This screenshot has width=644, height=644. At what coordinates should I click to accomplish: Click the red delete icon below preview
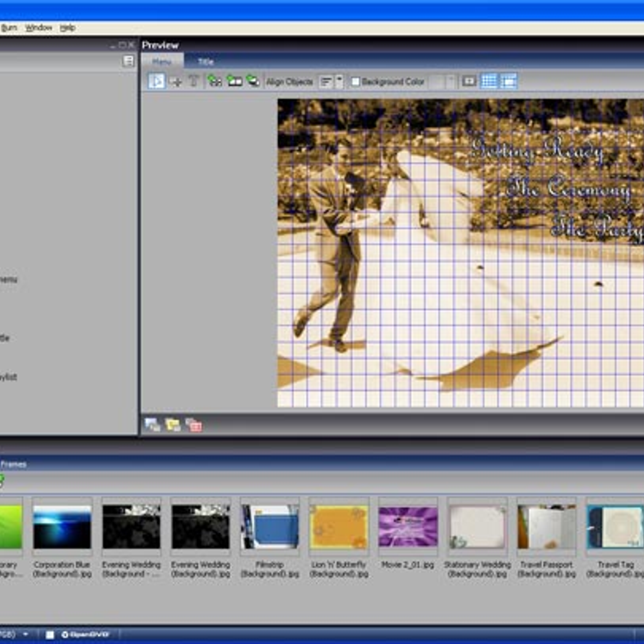(194, 425)
